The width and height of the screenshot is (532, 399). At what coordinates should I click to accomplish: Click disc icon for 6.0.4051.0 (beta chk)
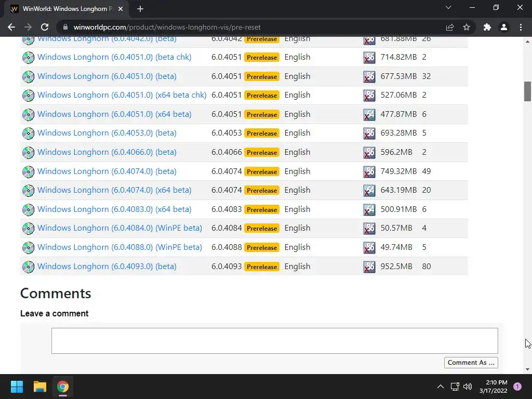(x=28, y=57)
